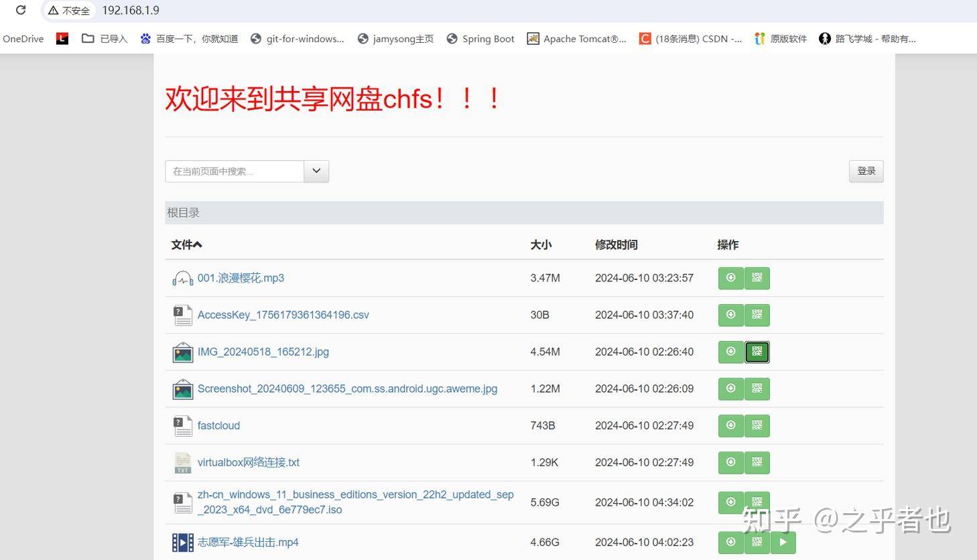Viewport: 977px width, 560px height.
Task: Expand the search box dropdown arrow
Action: point(316,171)
